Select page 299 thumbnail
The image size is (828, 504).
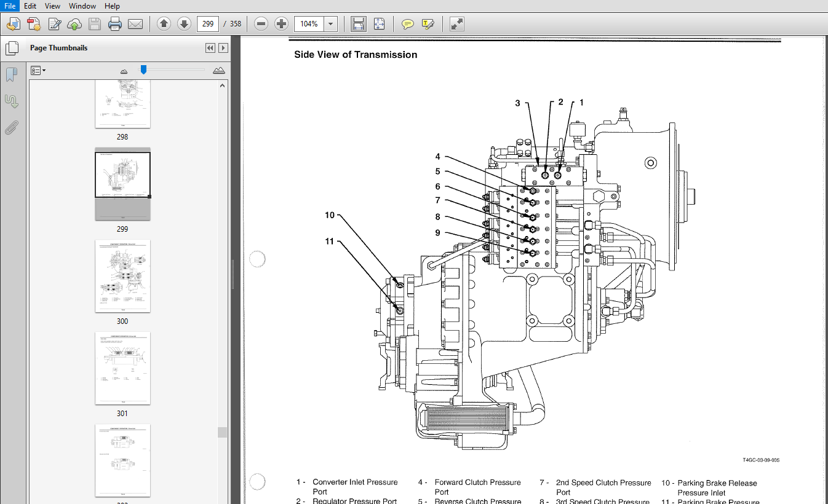122,184
